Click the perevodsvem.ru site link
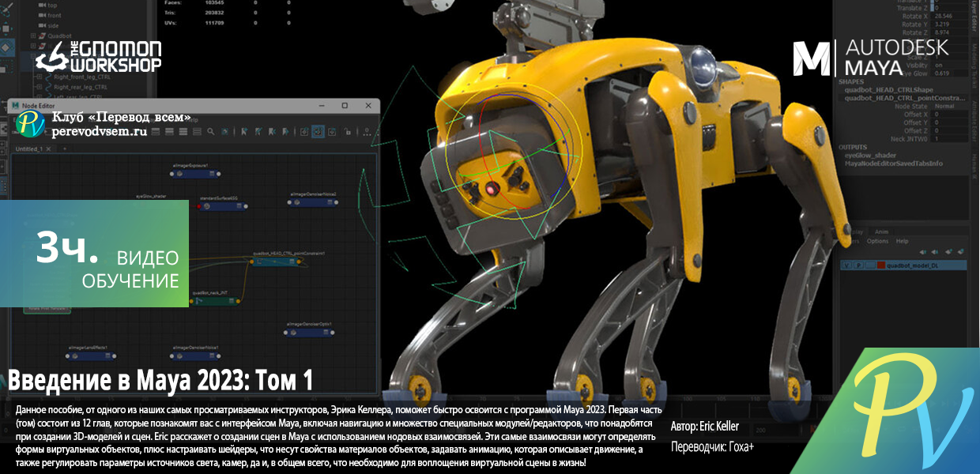980x474 pixels. point(100,132)
